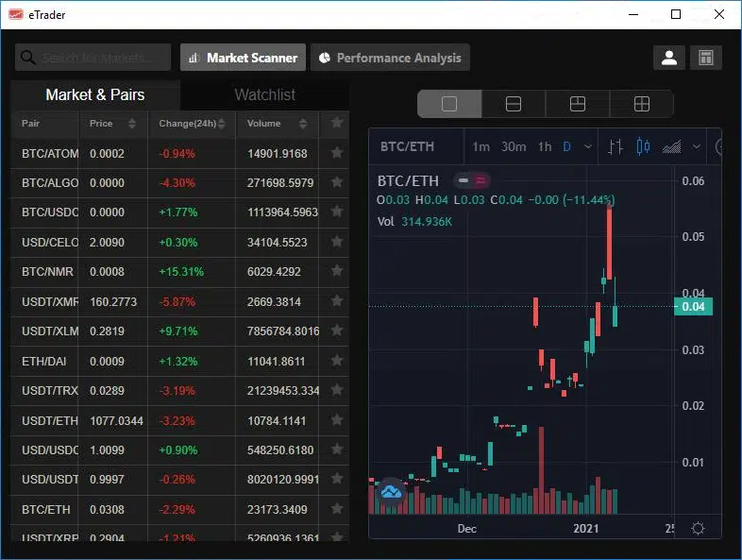Open the Market & Pairs tab
The height and width of the screenshot is (560, 742).
click(95, 94)
